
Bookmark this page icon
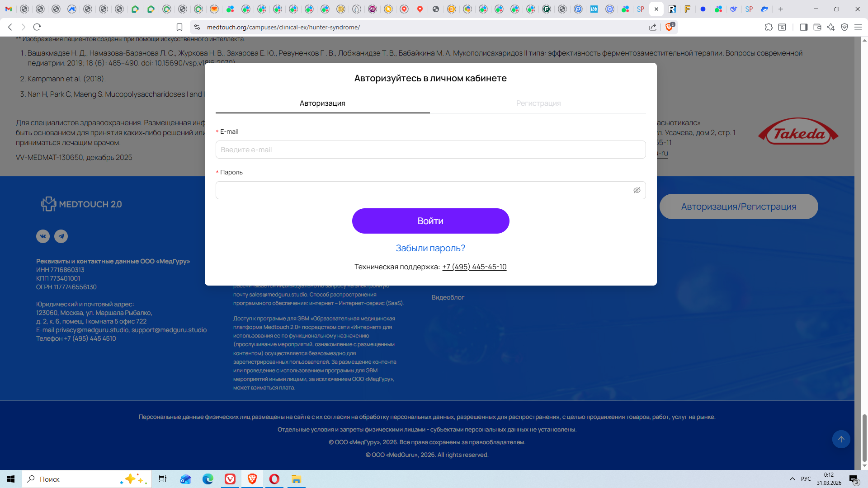point(179,27)
